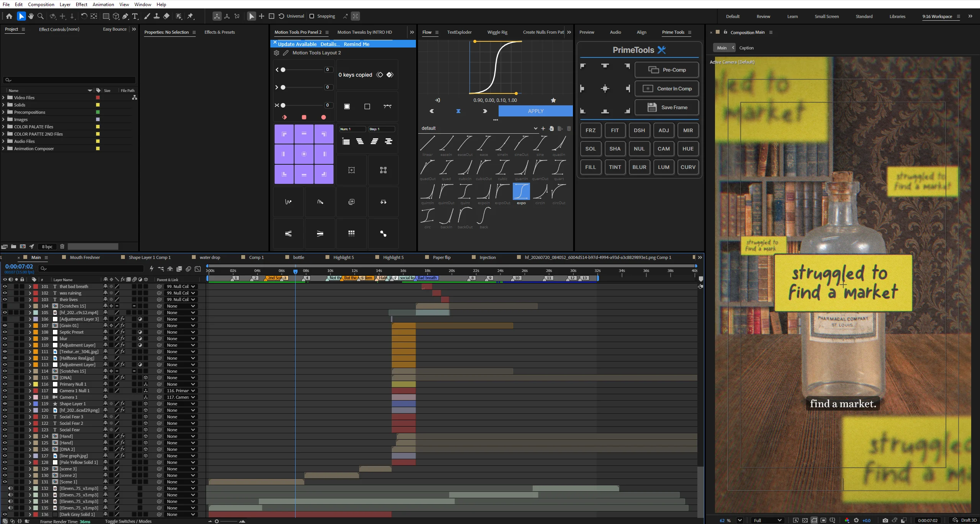Choose the Rotation tool in the toolbar
980x524 pixels.
(x=84, y=16)
